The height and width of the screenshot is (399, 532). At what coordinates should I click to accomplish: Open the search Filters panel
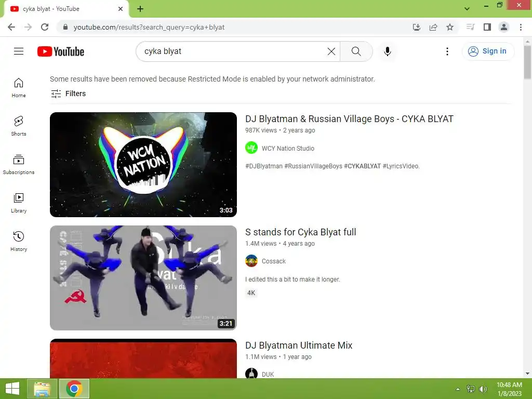coord(68,94)
